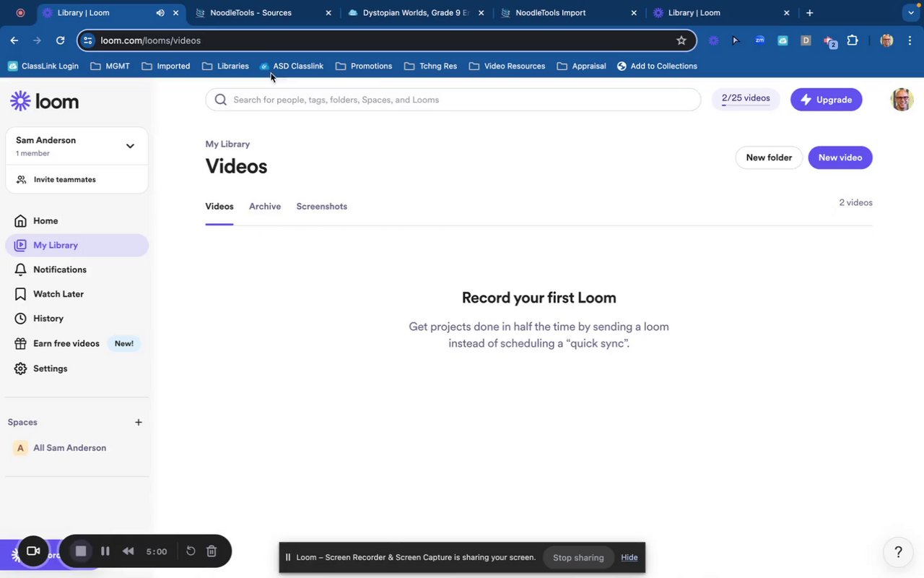Viewport: 924px width, 578px height.
Task: Open the ASD Classlink bookmark
Action: 292,66
